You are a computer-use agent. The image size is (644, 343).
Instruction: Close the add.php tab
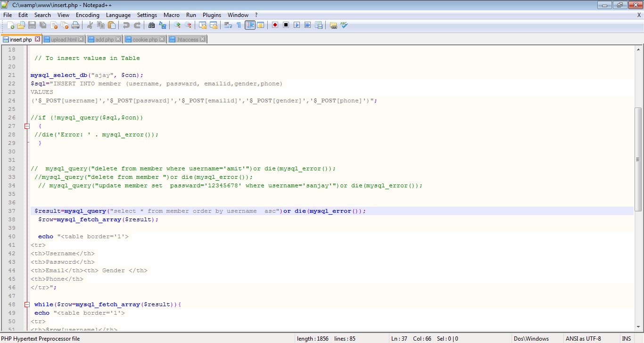coord(118,39)
